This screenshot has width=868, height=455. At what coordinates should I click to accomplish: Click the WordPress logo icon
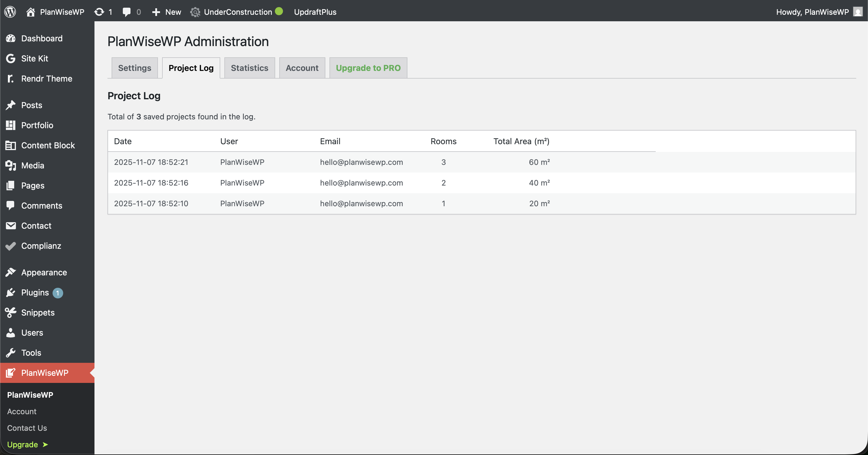(10, 12)
